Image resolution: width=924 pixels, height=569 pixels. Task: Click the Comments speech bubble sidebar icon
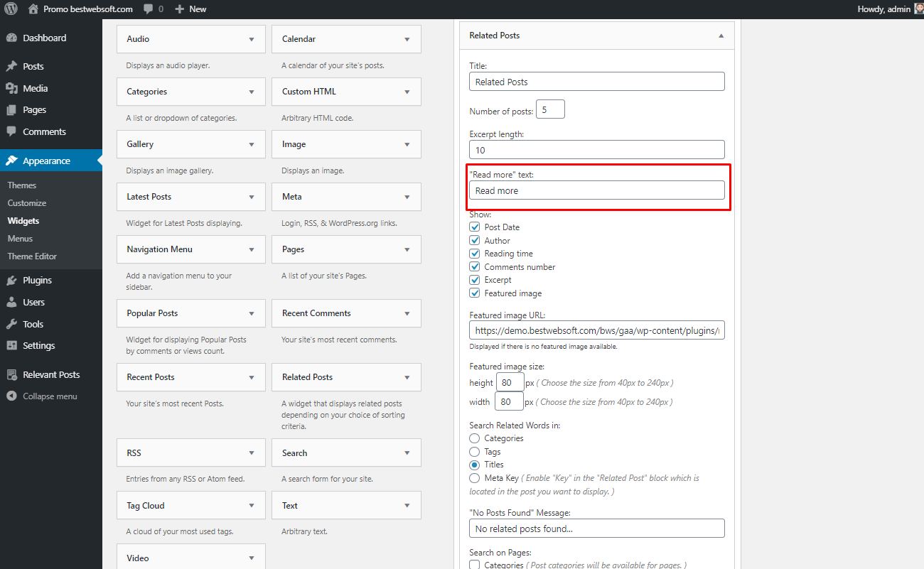point(11,132)
